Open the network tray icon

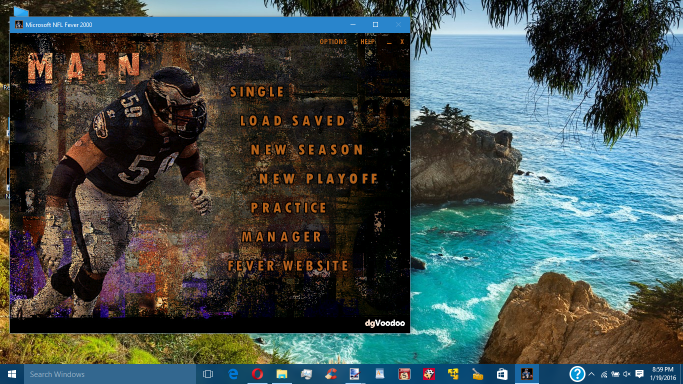(x=604, y=374)
